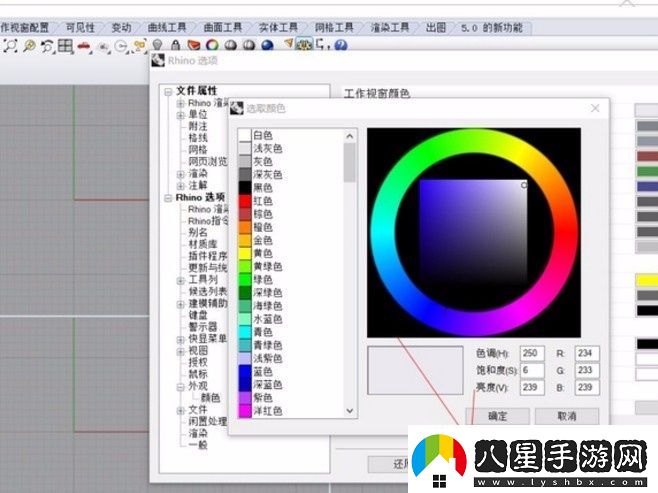Open the 渲染工具 tab
The width and height of the screenshot is (658, 493).
point(390,28)
